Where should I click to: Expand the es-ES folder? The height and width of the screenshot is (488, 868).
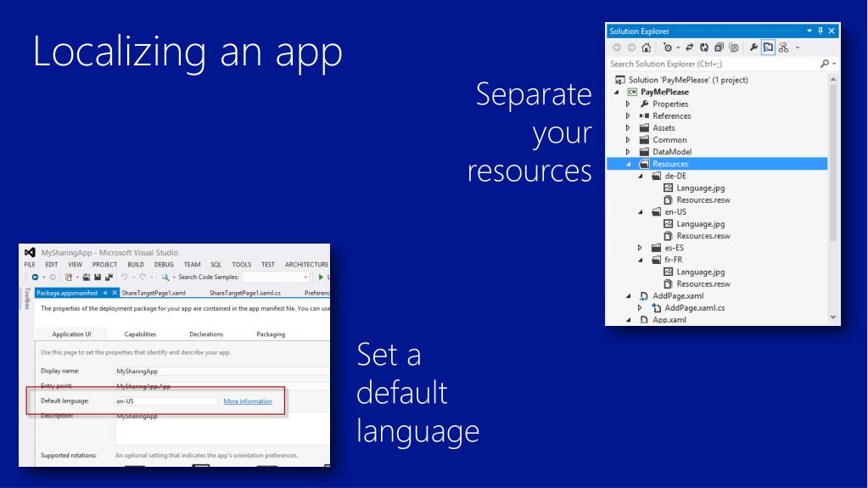[x=641, y=248]
